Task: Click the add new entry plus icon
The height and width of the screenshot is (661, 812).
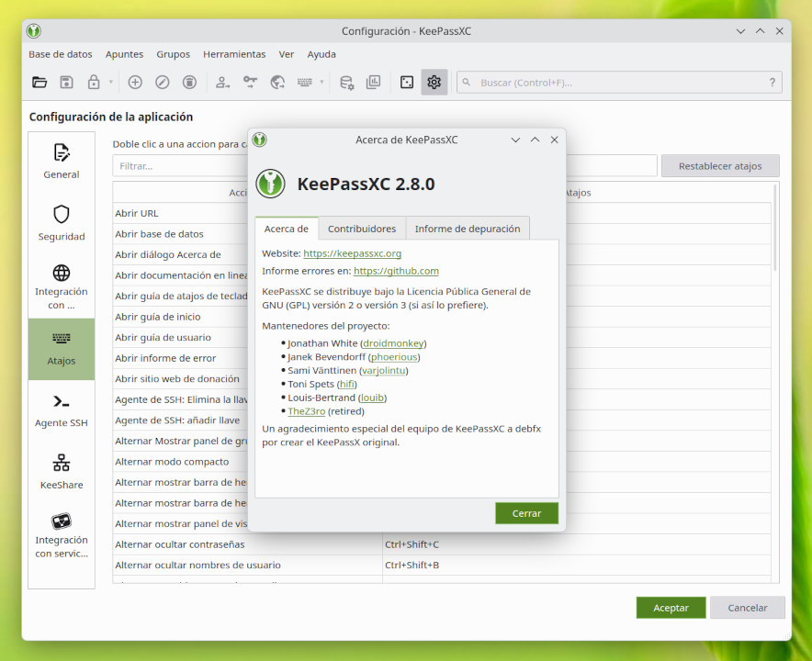Action: 135,82
